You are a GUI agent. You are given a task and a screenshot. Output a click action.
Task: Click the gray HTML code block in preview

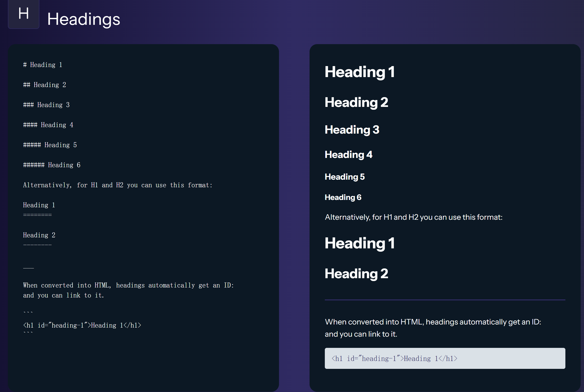tap(444, 358)
